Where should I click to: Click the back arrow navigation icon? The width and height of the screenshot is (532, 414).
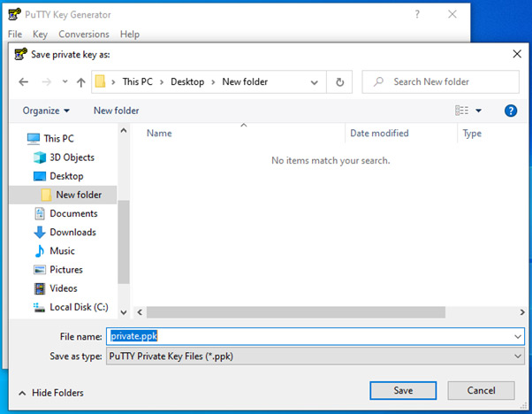click(23, 82)
